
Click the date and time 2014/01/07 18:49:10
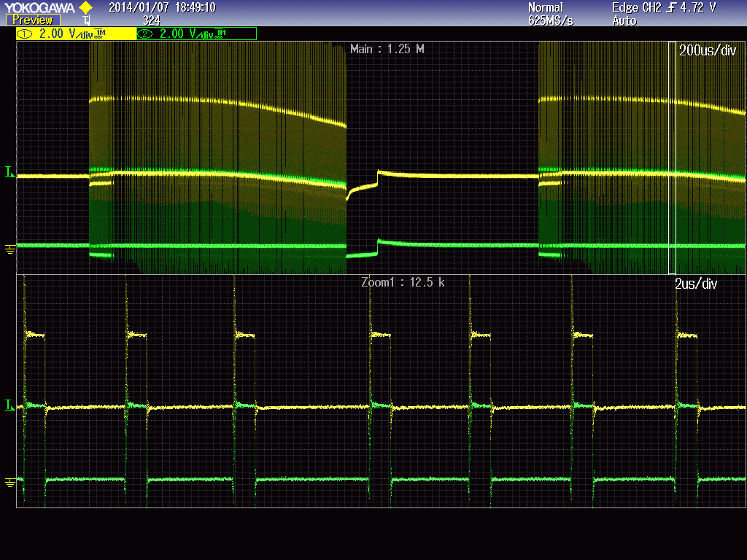tap(162, 7)
